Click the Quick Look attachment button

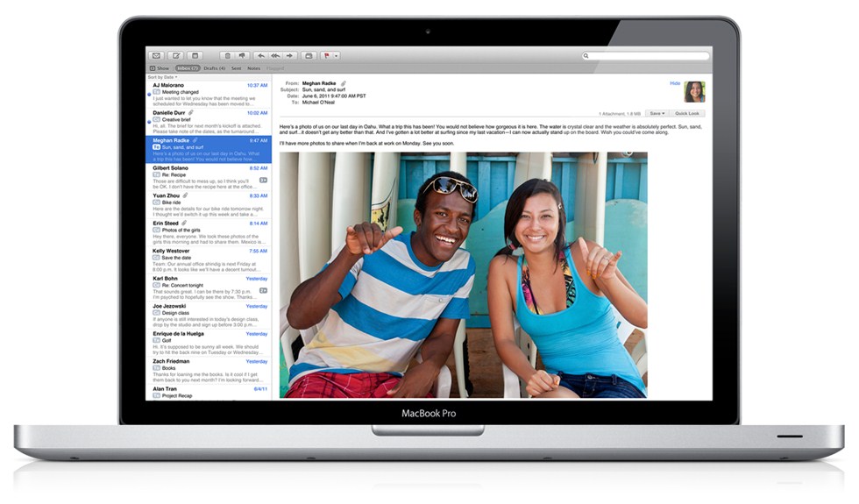687,113
